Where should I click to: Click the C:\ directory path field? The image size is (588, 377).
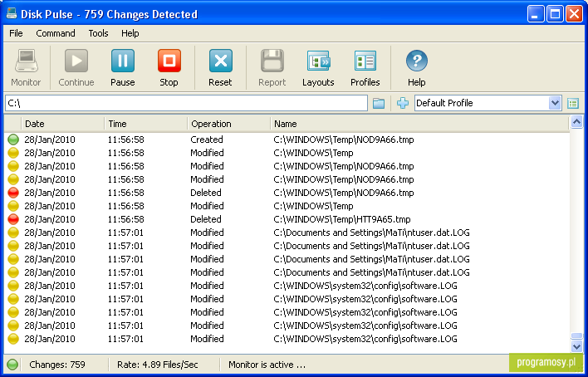click(186, 103)
